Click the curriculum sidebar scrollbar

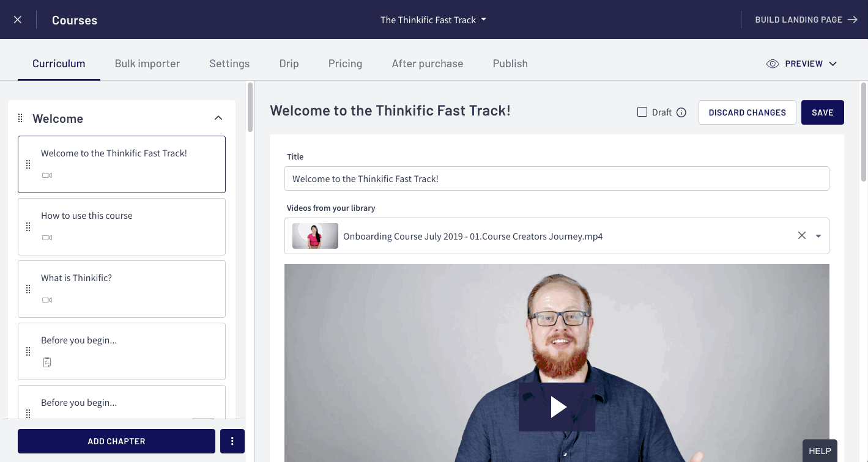(x=250, y=108)
